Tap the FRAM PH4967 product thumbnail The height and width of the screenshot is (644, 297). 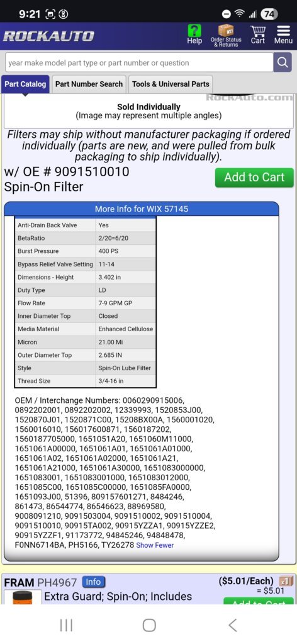coord(23,597)
